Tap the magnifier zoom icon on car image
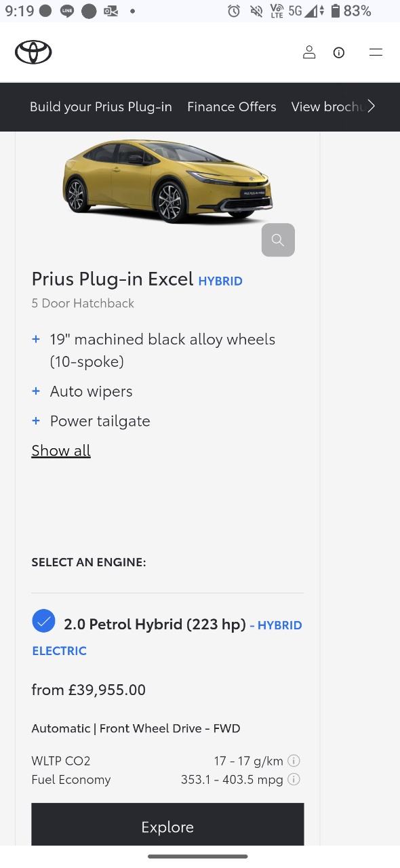 [278, 240]
